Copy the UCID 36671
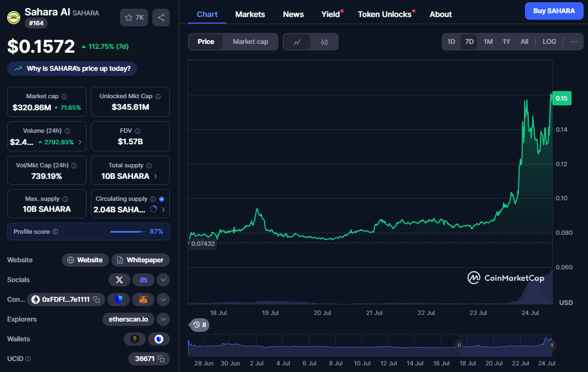Viewport: 588px width, 372px height. 161,359
